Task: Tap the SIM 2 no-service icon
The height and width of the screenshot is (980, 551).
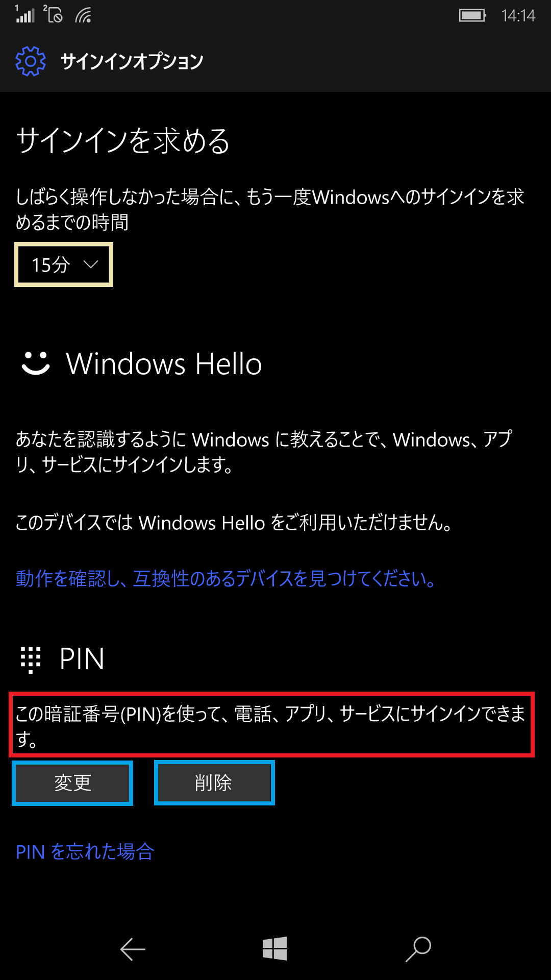Action: coord(53,14)
